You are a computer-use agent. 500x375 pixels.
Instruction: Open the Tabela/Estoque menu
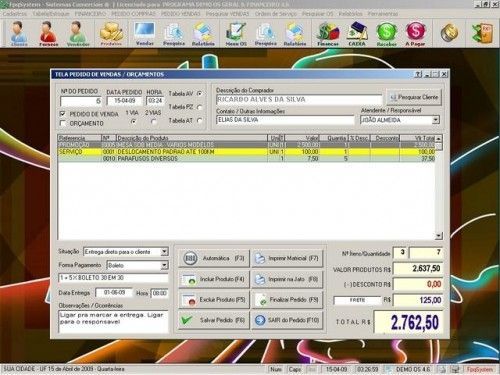point(51,14)
